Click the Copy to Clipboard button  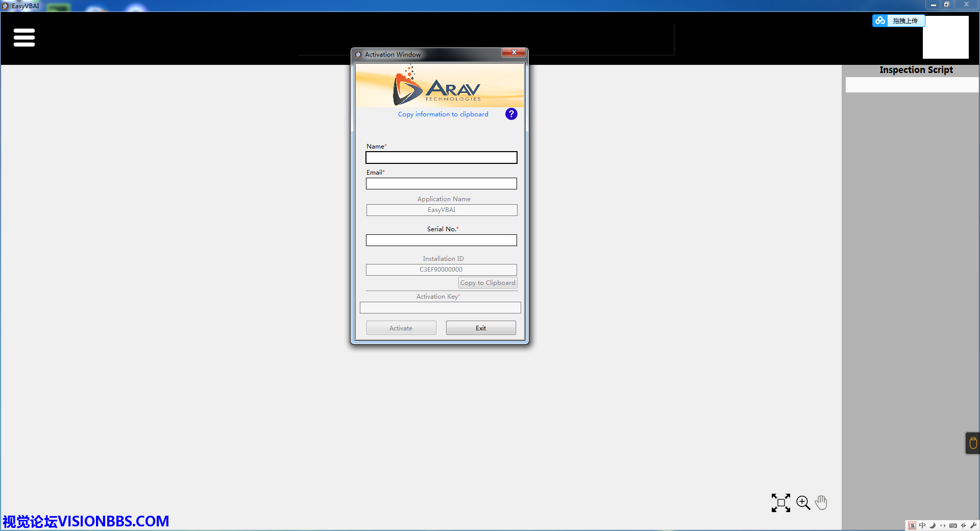tap(487, 283)
